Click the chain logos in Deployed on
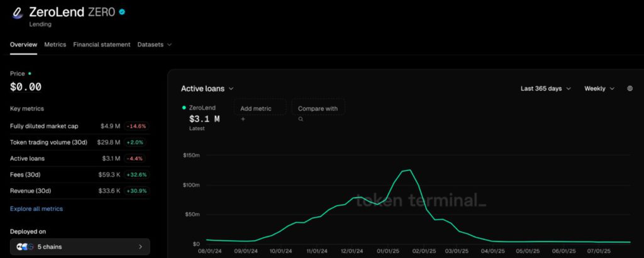The height and width of the screenshot is (258, 644). pyautogui.click(x=24, y=247)
